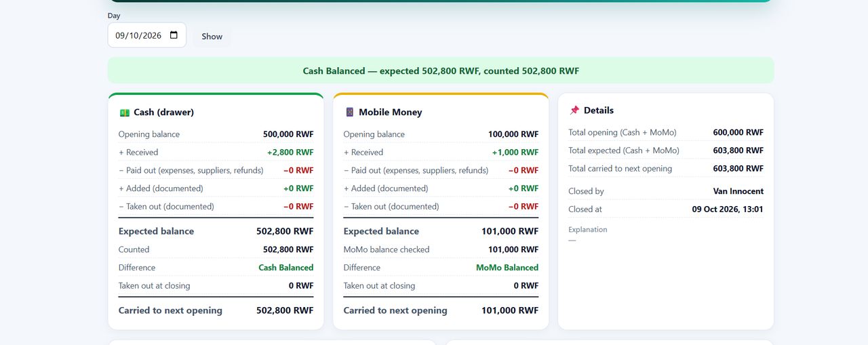Click the cash received value +2,800 RWF
868x345 pixels.
point(290,153)
